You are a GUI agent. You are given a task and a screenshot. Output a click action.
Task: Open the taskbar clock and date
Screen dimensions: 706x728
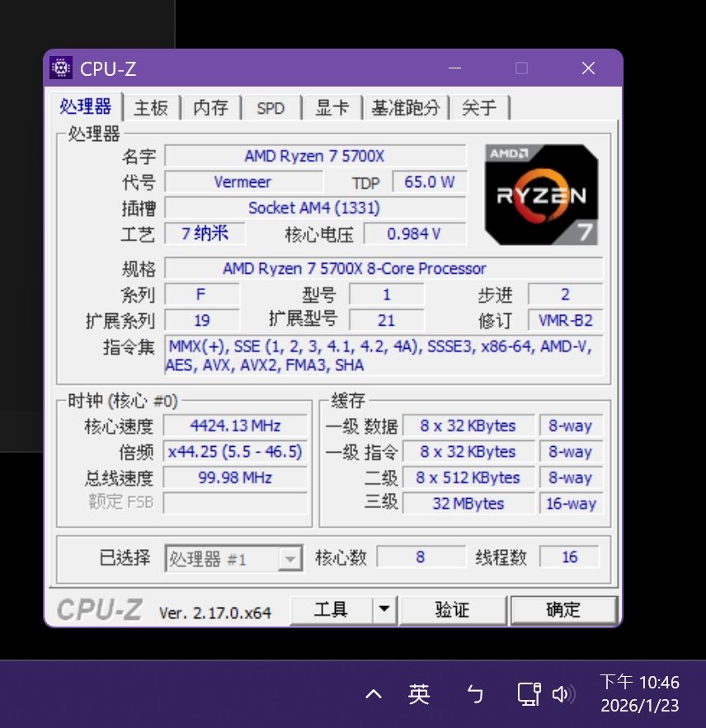pos(639,694)
